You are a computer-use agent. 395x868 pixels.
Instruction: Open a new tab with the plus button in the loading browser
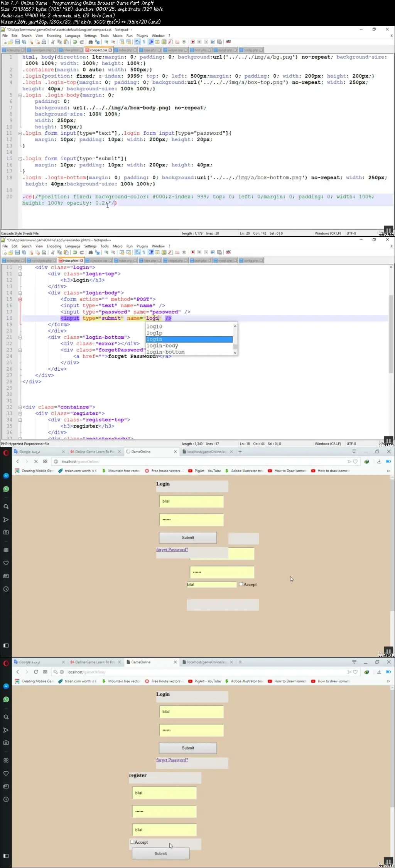tap(240, 451)
